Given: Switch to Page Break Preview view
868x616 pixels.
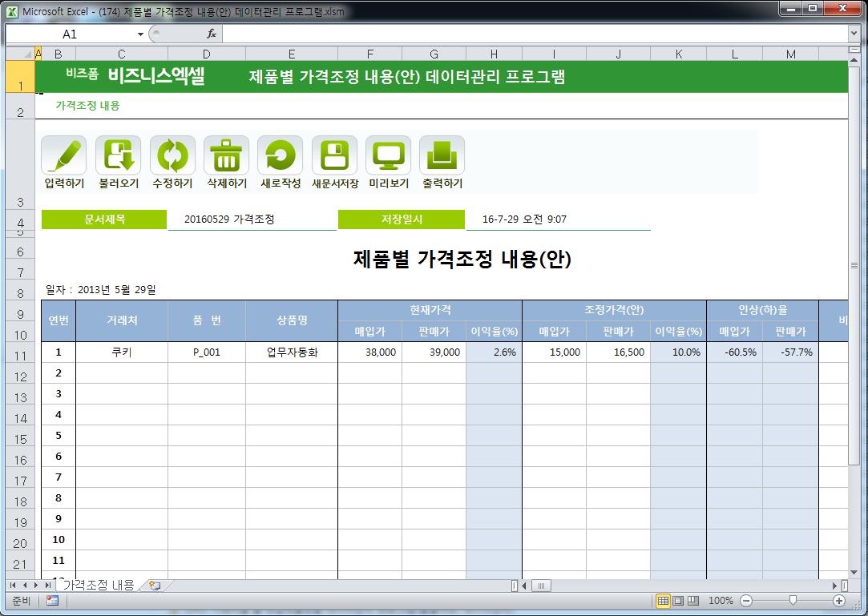Looking at the screenshot, I should 693,601.
